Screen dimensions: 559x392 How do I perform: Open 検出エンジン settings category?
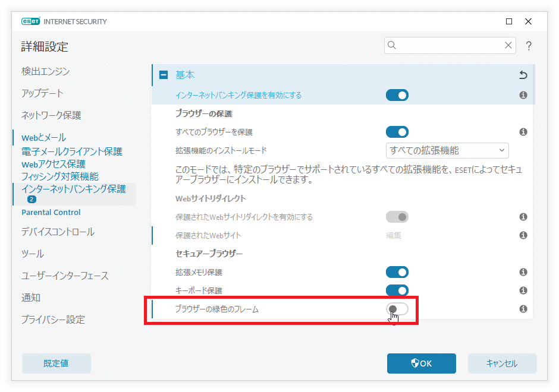[x=46, y=71]
